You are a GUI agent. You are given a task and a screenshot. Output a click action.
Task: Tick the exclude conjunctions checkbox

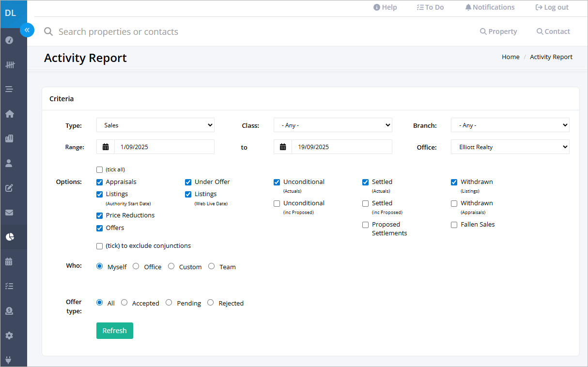99,246
